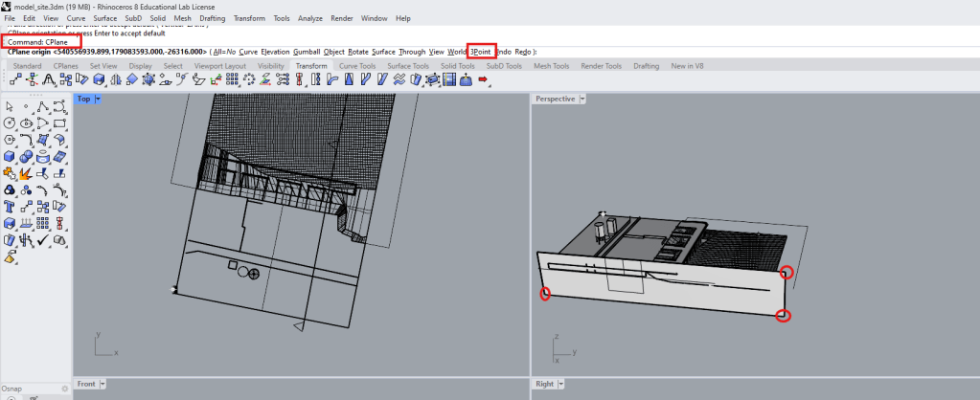The width and height of the screenshot is (980, 400).
Task: Click the Move icon in Transform toolbar
Action: (14, 80)
